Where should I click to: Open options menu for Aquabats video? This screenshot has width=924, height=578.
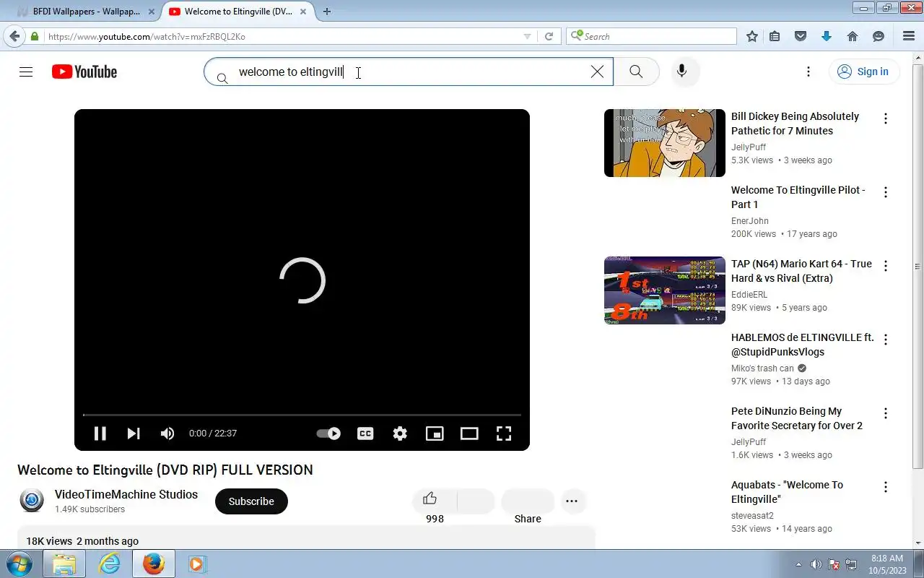[x=886, y=487]
